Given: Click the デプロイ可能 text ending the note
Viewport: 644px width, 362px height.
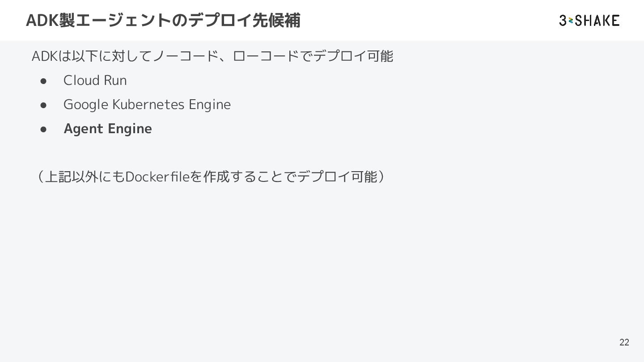Looking at the screenshot, I should click(338, 177).
